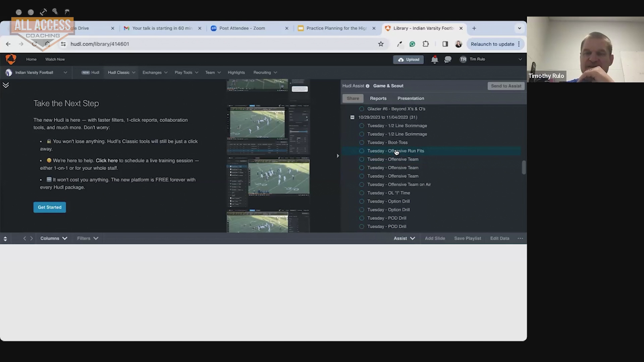Click Save Playlist in bottom bar
This screenshot has height=362, width=644.
point(468,238)
